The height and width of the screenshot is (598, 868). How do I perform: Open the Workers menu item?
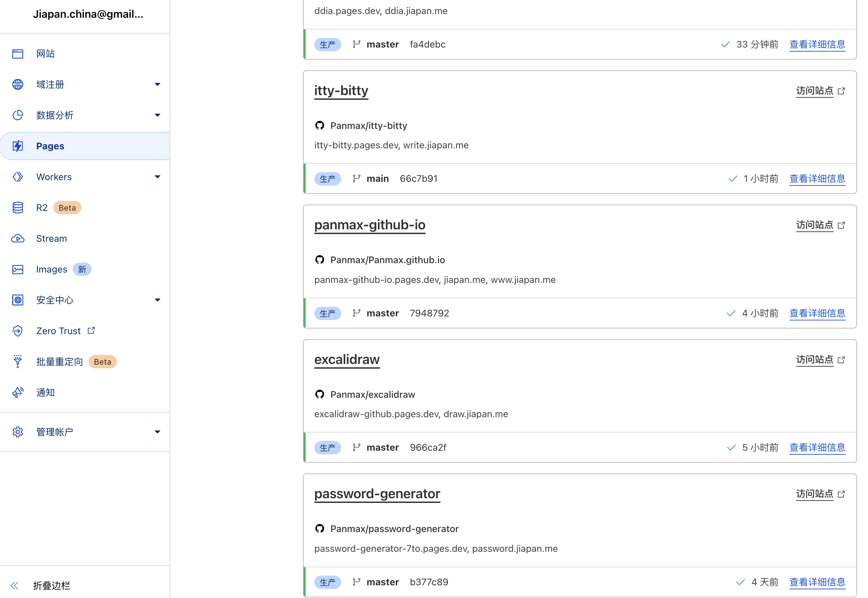pos(54,177)
